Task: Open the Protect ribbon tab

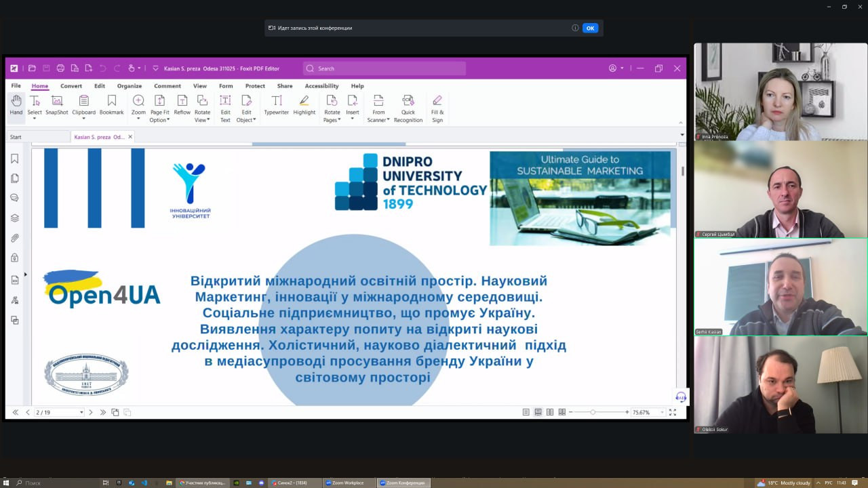Action: coord(255,86)
